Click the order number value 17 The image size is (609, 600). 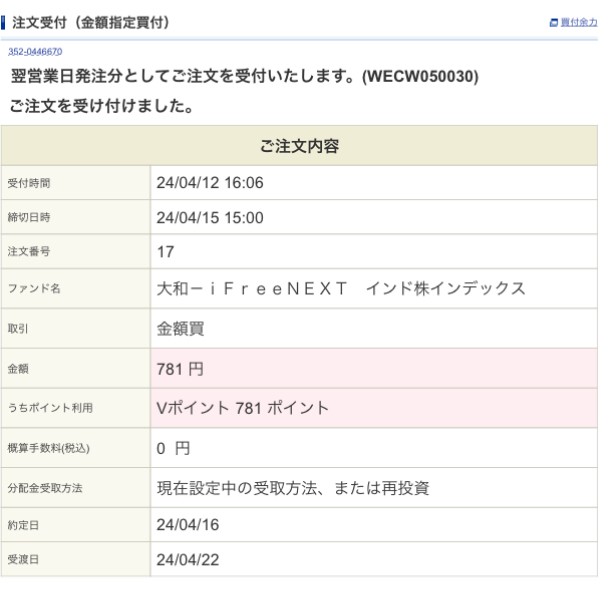point(165,251)
